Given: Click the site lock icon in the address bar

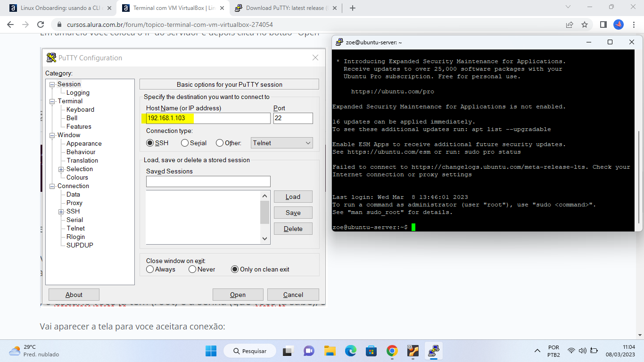Looking at the screenshot, I should tap(59, 25).
